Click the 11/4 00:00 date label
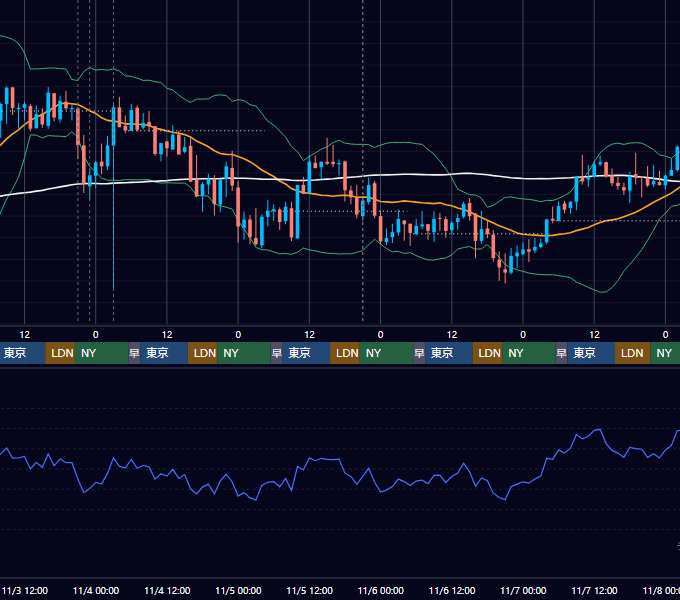Image resolution: width=680 pixels, height=600 pixels. 96,590
